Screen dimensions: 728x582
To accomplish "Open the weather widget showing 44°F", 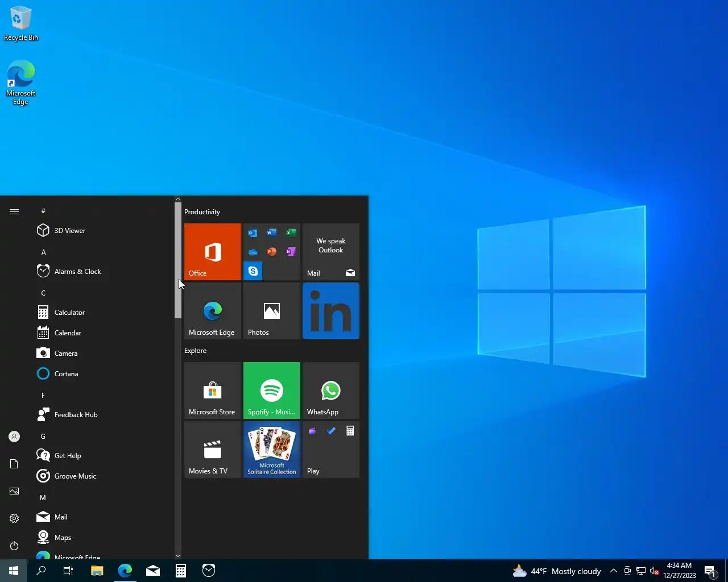I will click(557, 571).
